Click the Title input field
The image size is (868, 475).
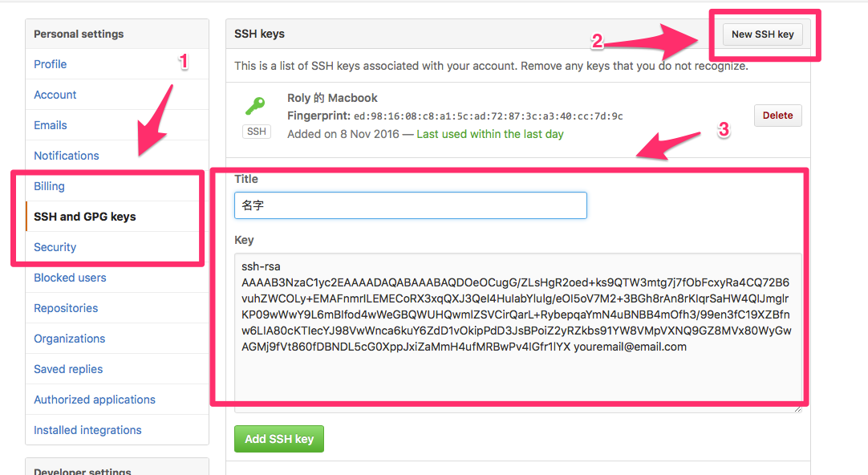(410, 205)
